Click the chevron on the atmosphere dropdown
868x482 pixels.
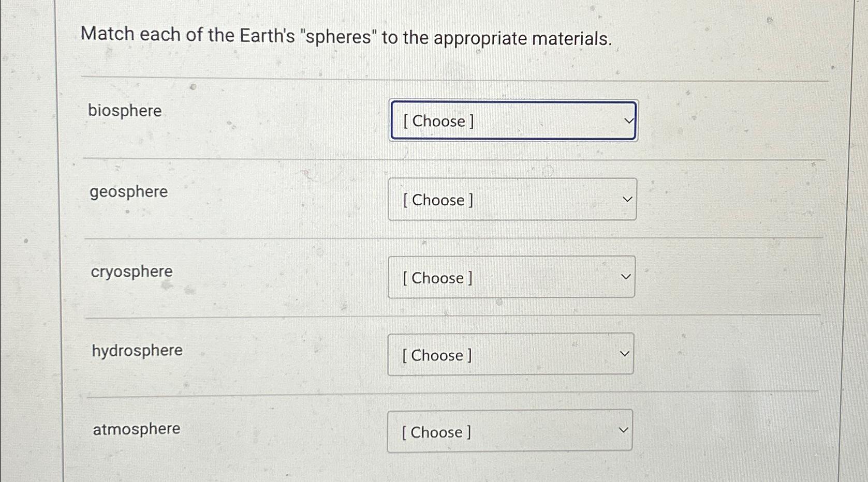point(623,429)
